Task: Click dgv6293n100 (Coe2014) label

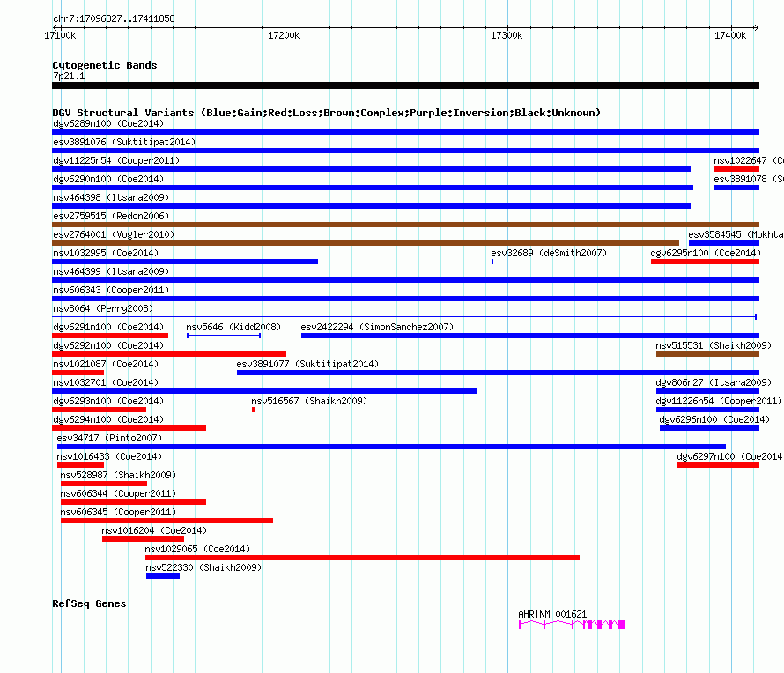Action: (x=108, y=401)
